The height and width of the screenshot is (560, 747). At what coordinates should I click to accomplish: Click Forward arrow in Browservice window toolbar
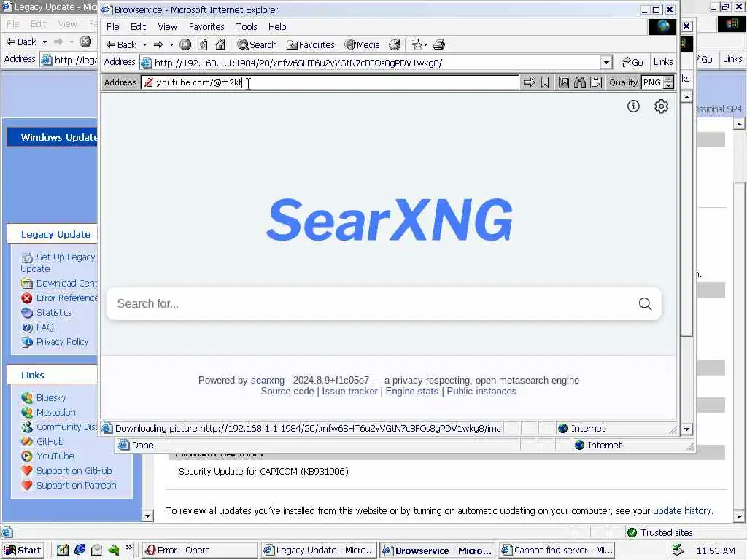coord(158,44)
